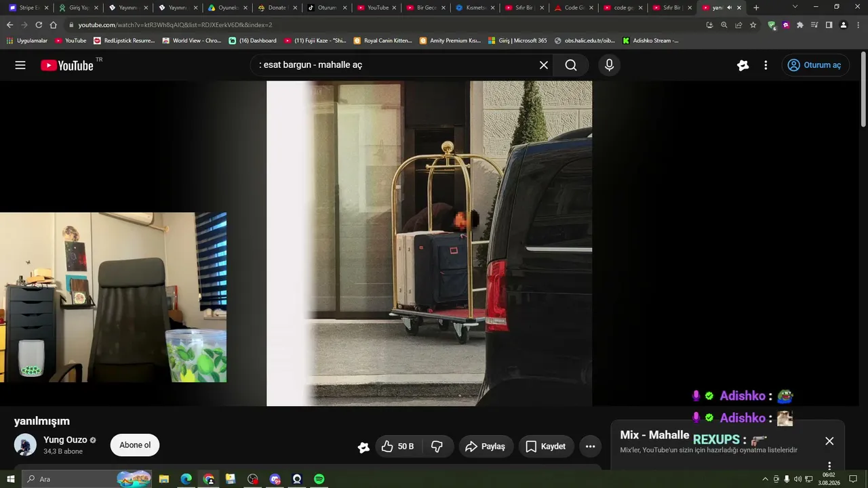
Task: Open Microsoft Edge from taskbar
Action: pos(186,479)
